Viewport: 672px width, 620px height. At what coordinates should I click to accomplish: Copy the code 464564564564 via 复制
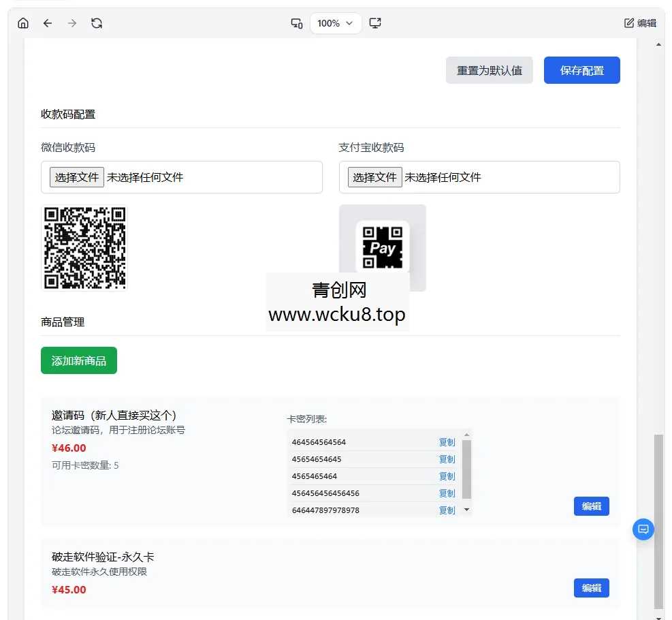[x=447, y=441]
